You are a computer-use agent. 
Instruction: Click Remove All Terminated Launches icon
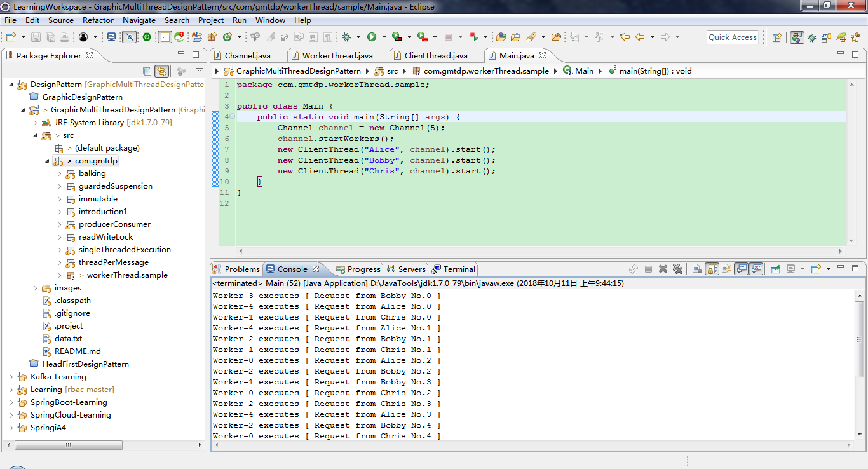(x=678, y=269)
